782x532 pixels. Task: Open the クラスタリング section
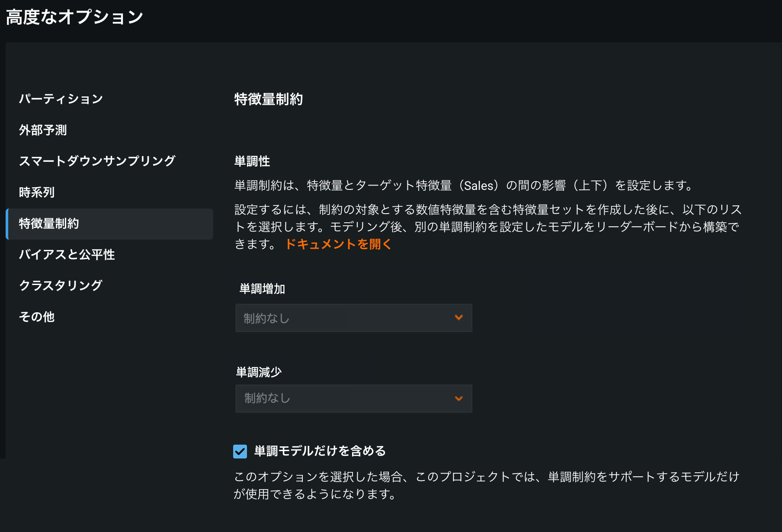(61, 286)
